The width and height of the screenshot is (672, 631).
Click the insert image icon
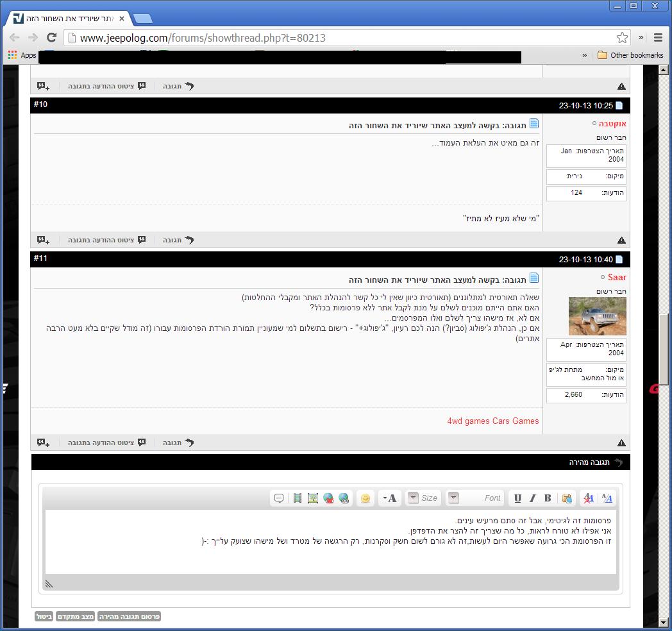pyautogui.click(x=313, y=498)
